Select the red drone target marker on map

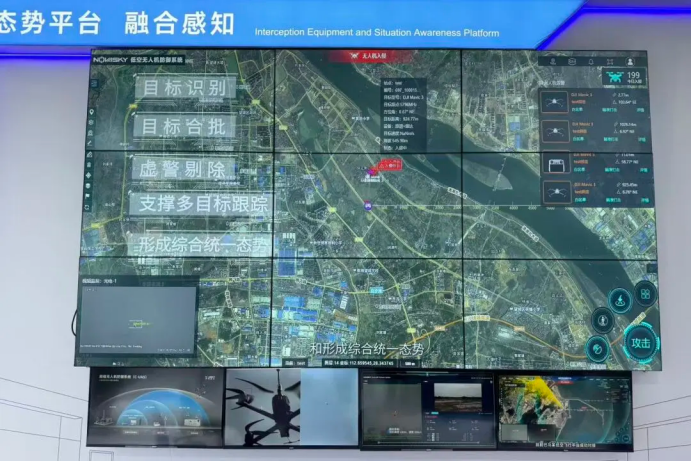click(x=391, y=165)
